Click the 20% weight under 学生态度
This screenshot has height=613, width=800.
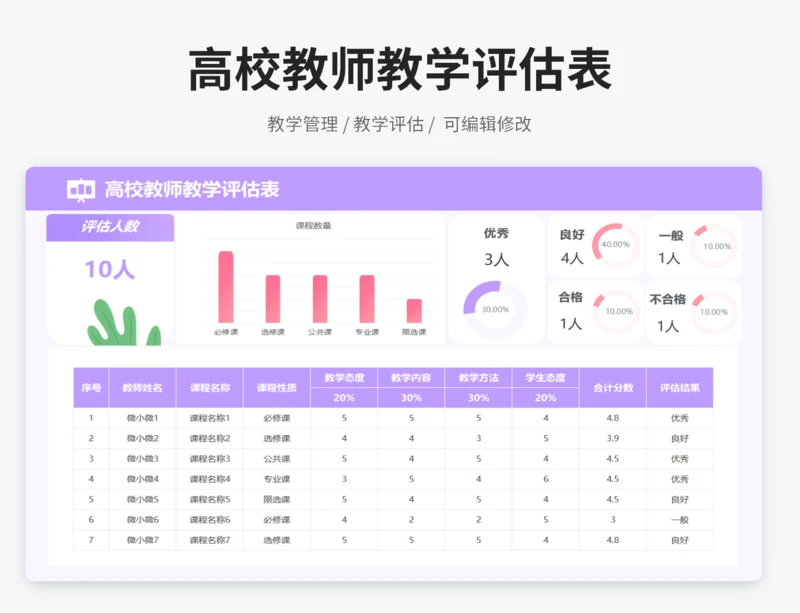click(x=545, y=398)
